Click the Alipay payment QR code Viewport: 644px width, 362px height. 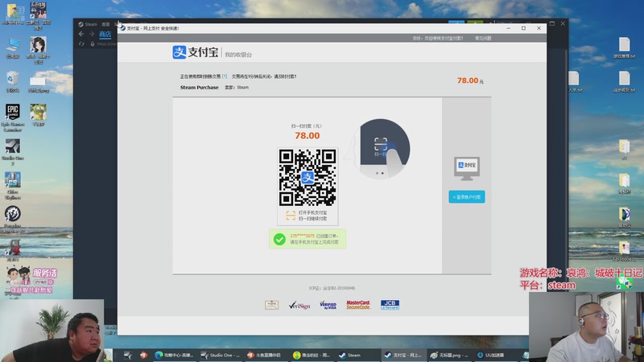pos(308,177)
